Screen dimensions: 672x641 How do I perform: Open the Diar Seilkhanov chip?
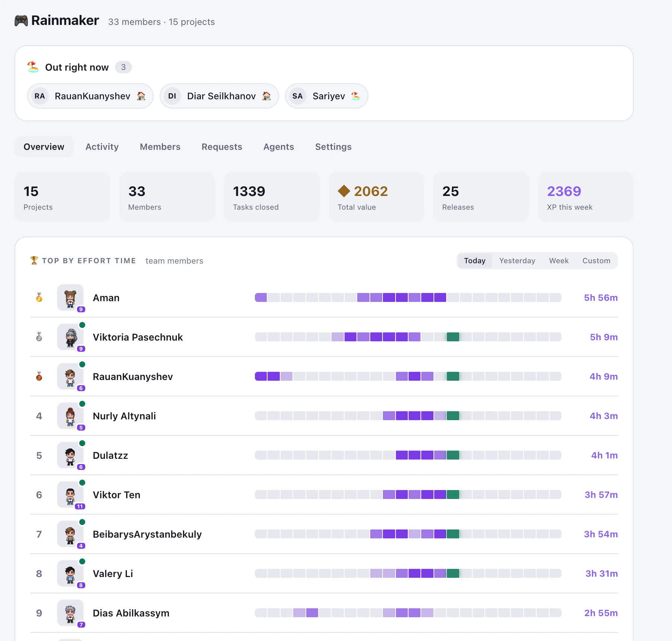(219, 96)
